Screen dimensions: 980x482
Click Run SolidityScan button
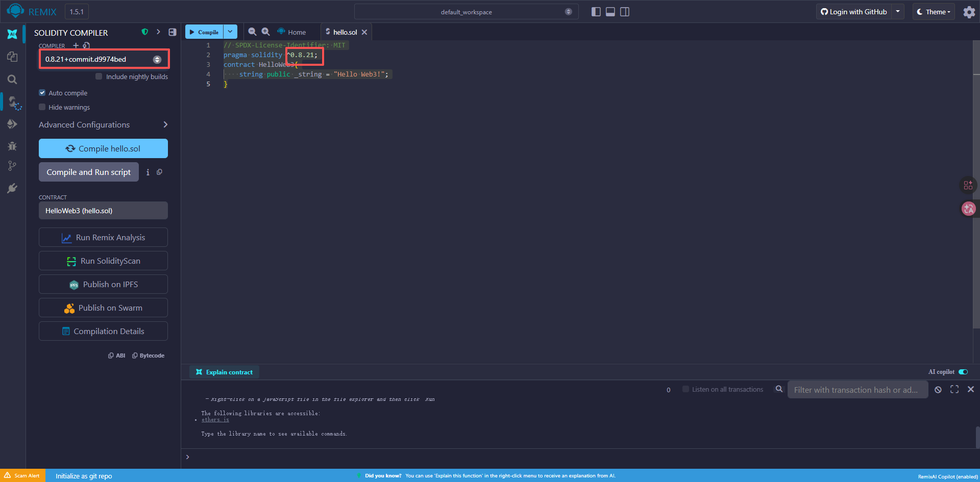click(x=103, y=261)
